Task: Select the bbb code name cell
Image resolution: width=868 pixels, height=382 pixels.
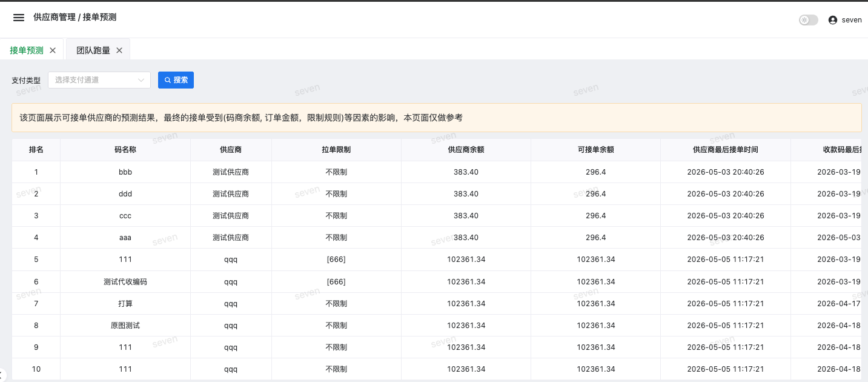Action: (125, 172)
